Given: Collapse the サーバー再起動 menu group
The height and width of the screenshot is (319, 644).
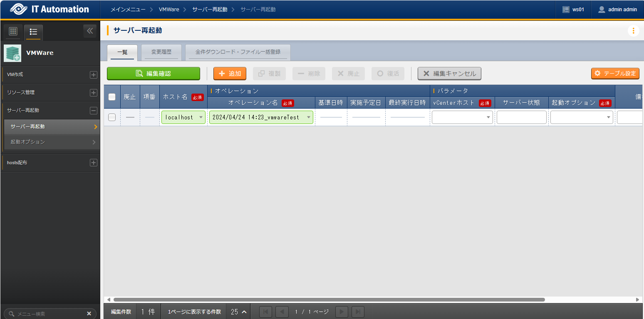Looking at the screenshot, I should click(94, 110).
